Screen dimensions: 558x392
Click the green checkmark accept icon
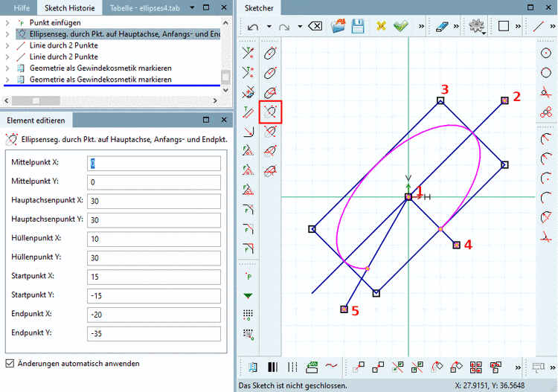401,26
